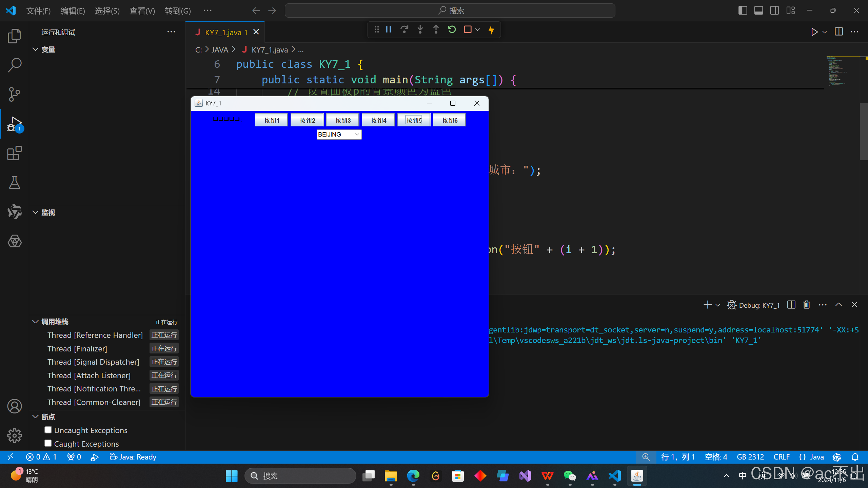Viewport: 868px width, 488px height.
Task: Pause the debug session
Action: pos(389,30)
